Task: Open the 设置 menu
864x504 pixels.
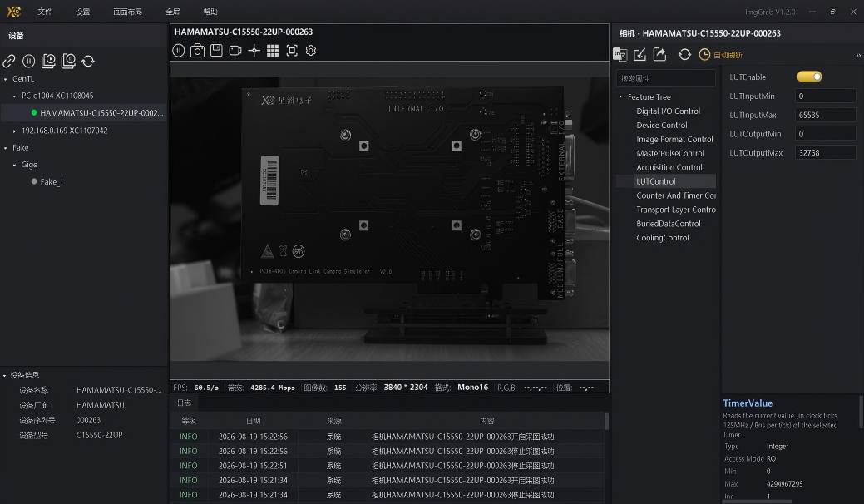Action: pos(82,12)
